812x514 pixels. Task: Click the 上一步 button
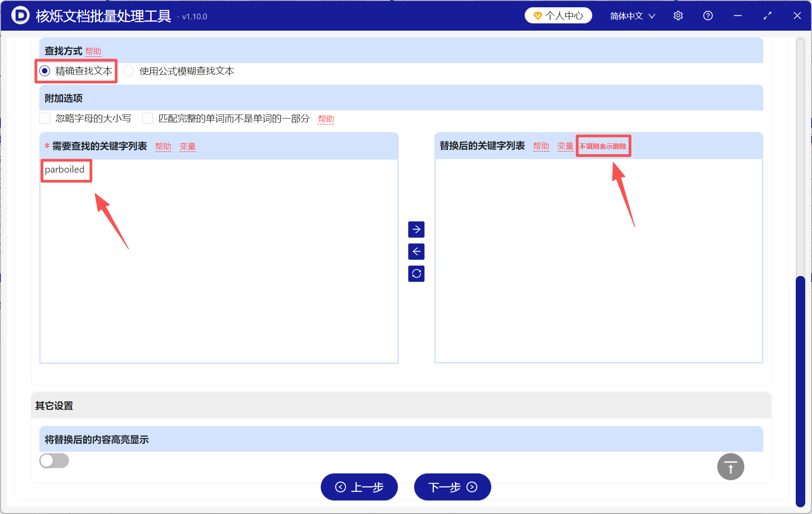(359, 487)
